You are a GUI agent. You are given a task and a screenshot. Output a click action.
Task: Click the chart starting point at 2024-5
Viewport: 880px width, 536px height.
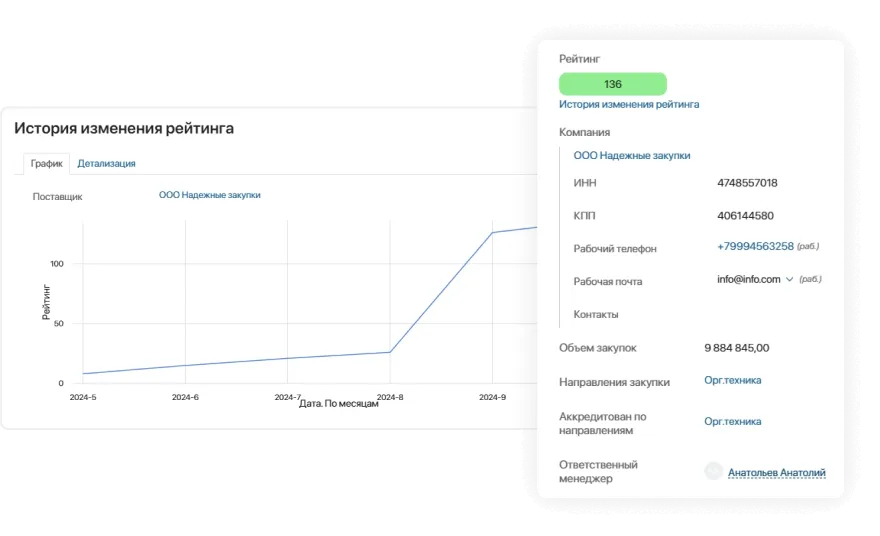83,374
